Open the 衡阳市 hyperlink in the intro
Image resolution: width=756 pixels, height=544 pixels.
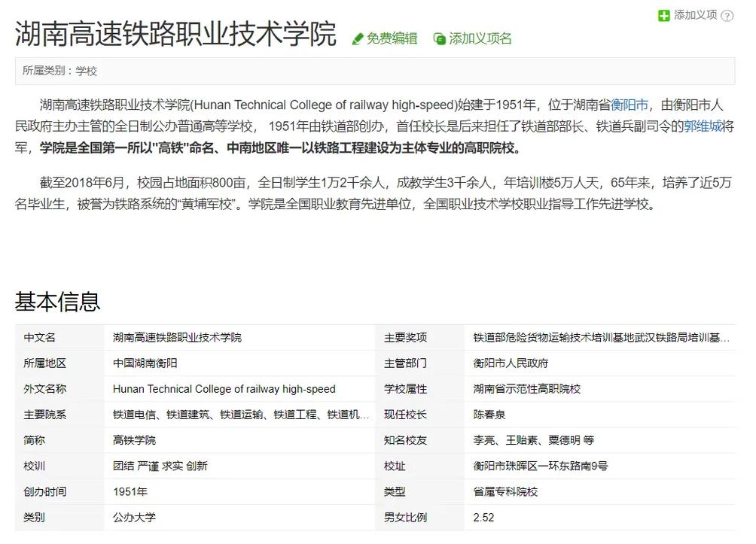[629, 105]
